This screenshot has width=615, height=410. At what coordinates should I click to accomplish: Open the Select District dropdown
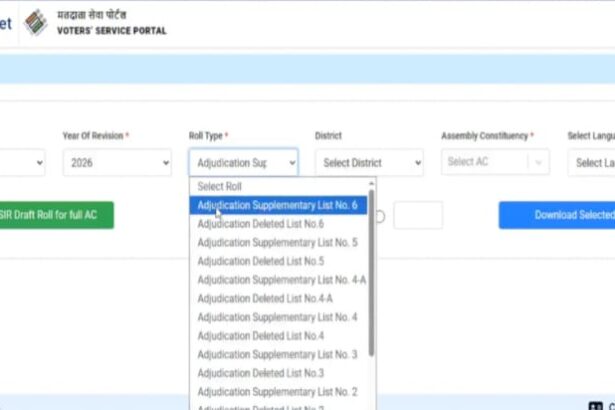[x=369, y=162]
